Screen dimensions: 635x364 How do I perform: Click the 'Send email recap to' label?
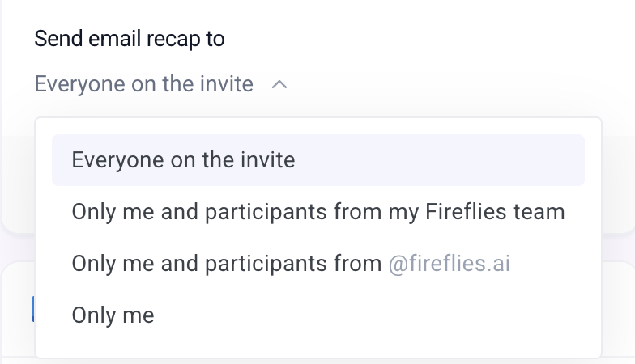(x=130, y=39)
